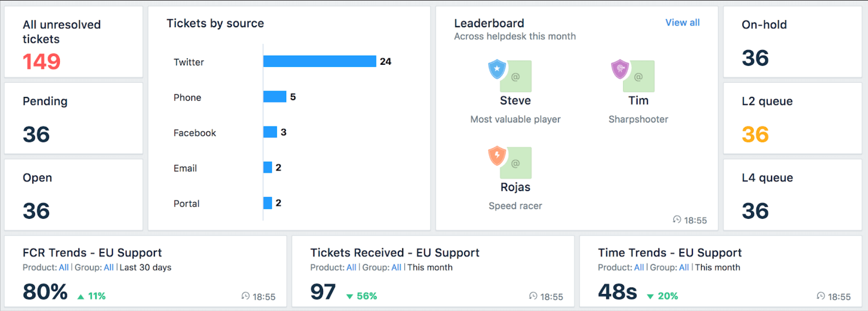
Task: Click the Phone bar in the source chart
Action: tap(274, 97)
